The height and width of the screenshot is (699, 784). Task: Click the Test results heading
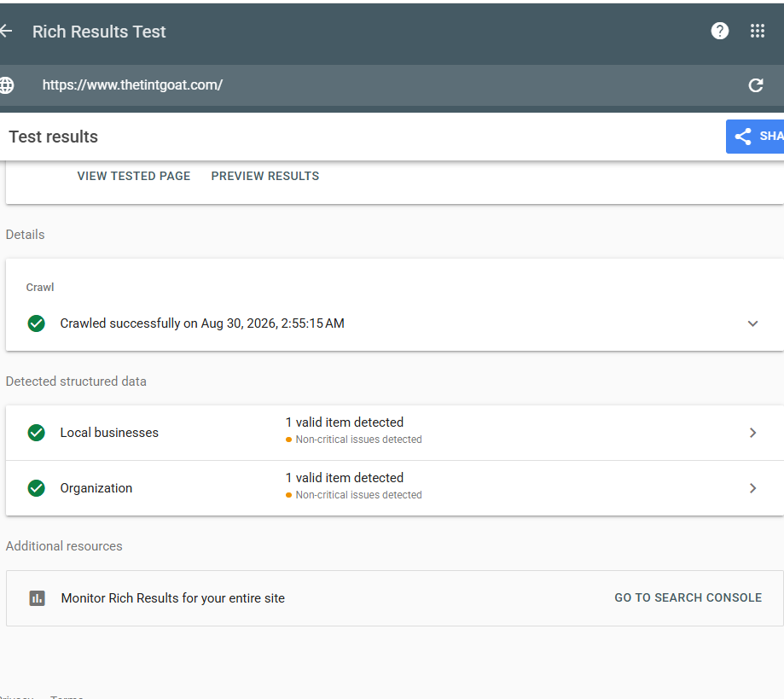click(x=54, y=137)
